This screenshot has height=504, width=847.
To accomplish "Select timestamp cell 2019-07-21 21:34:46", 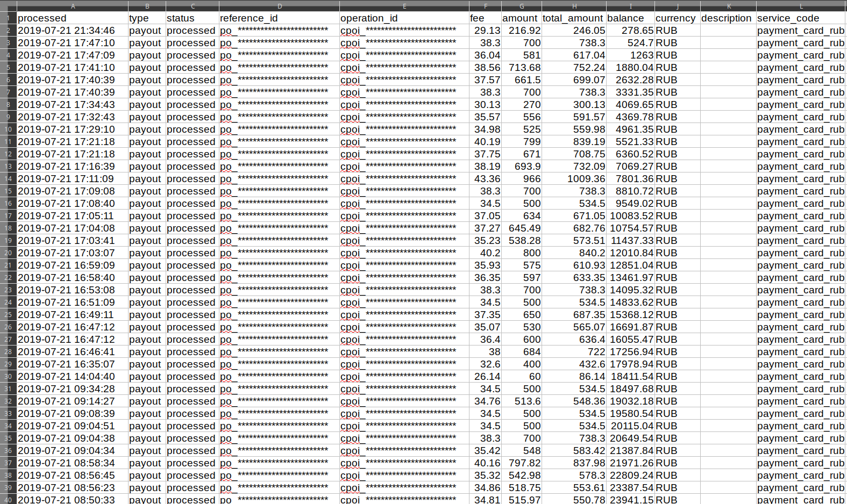I will 73,31.
